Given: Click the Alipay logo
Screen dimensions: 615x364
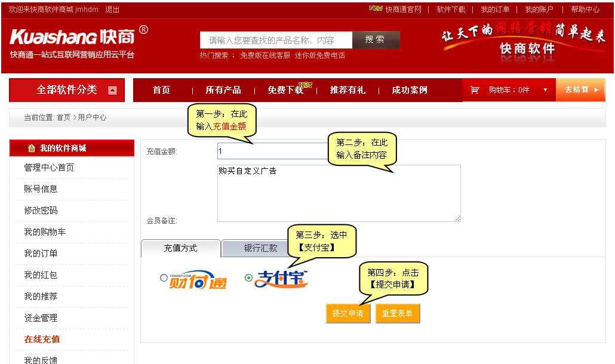Looking at the screenshot, I should tap(281, 279).
